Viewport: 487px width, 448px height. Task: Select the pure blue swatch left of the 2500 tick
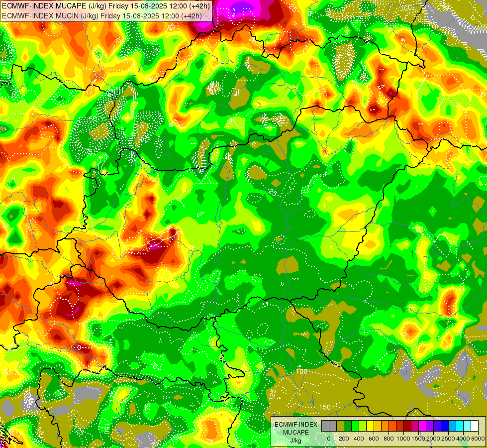pyautogui.click(x=445, y=426)
